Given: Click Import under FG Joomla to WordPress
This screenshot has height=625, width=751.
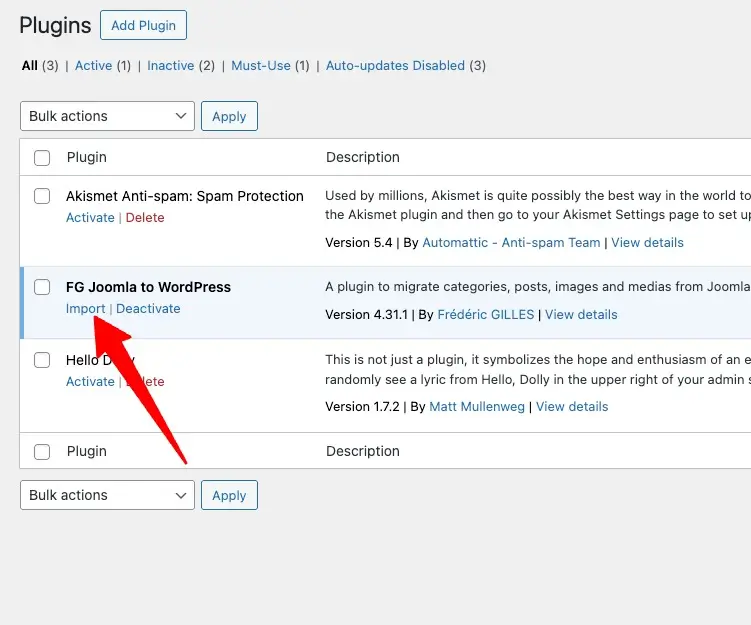Looking at the screenshot, I should [x=85, y=309].
